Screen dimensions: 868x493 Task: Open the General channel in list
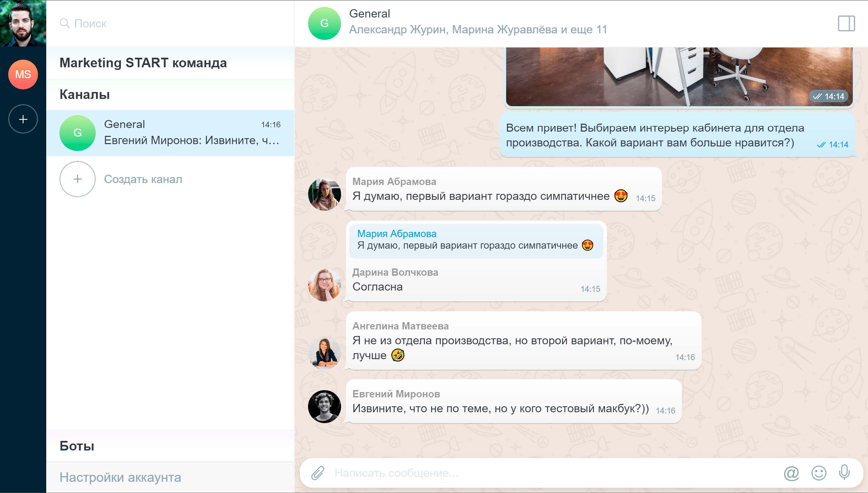[170, 133]
